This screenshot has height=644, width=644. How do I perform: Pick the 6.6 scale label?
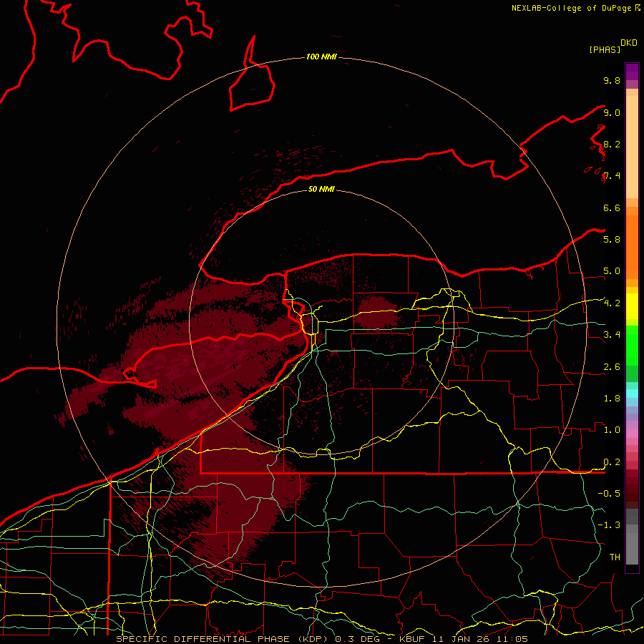point(612,208)
